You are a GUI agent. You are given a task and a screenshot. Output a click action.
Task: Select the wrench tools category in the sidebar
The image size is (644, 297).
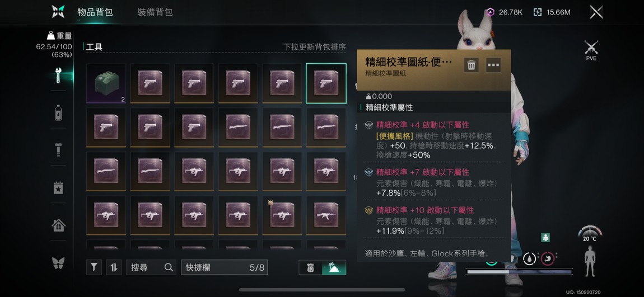(x=58, y=76)
